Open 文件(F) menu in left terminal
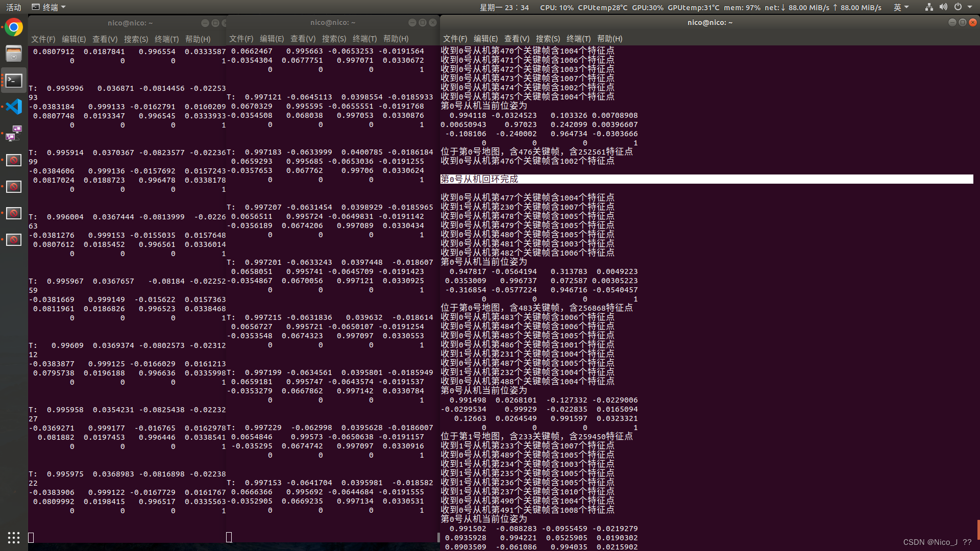Screen dimensions: 980x551 point(43,39)
